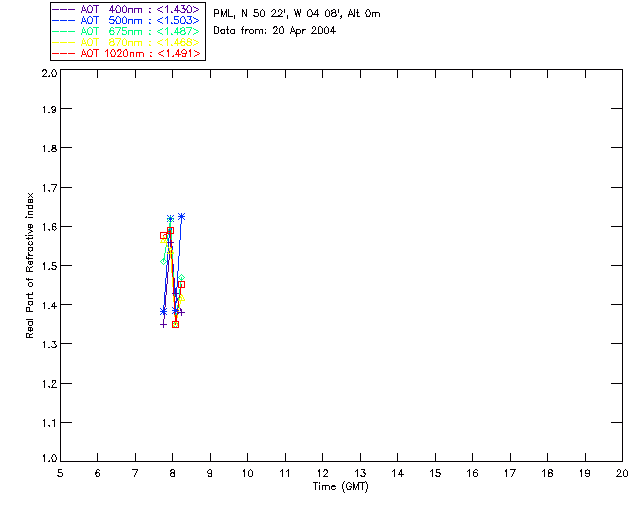The height and width of the screenshot is (512, 640).
Task: Click the y-axis tick label 1.7
Action: point(49,188)
